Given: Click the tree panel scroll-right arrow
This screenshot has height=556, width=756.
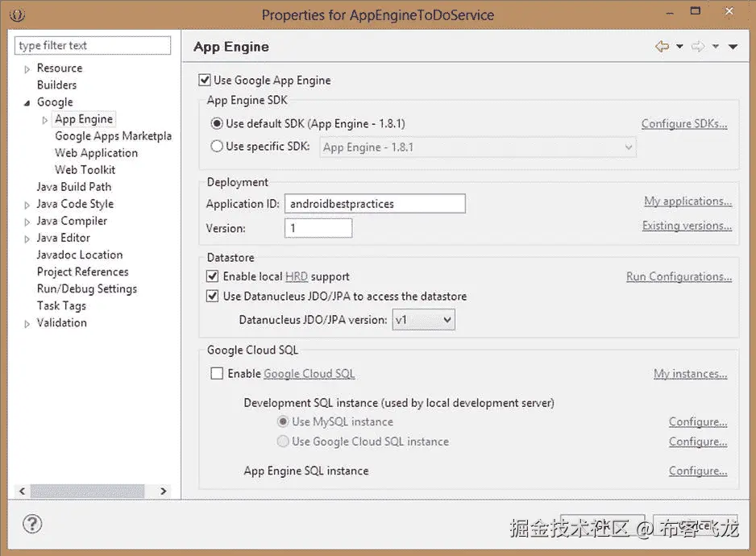Looking at the screenshot, I should pyautogui.click(x=163, y=490).
